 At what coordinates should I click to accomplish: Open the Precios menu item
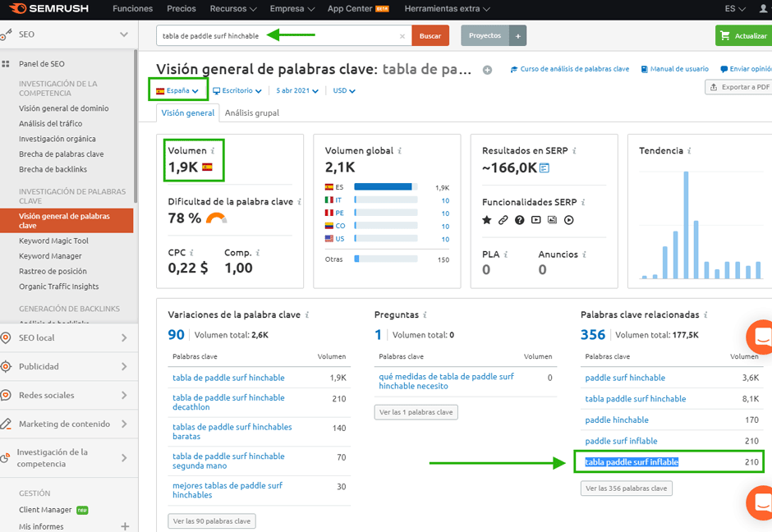181,9
